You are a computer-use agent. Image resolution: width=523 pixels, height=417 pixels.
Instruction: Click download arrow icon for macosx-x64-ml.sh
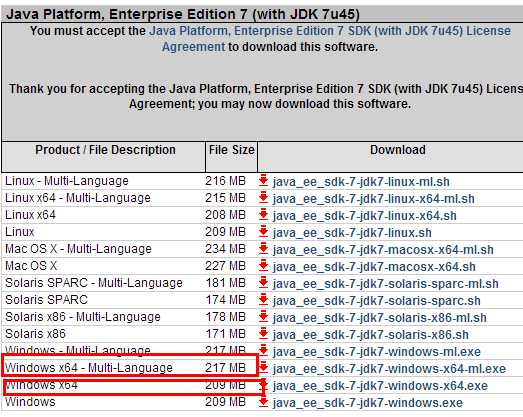264,248
